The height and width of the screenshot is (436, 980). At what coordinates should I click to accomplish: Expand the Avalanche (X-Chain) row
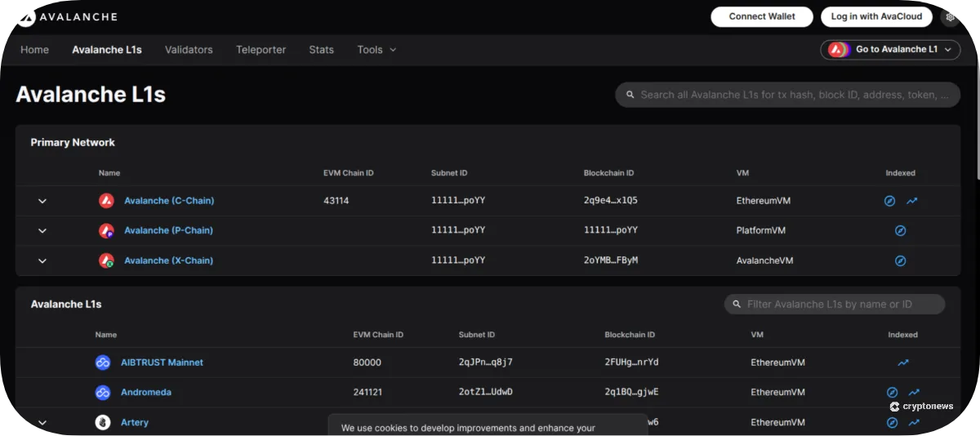pos(42,261)
